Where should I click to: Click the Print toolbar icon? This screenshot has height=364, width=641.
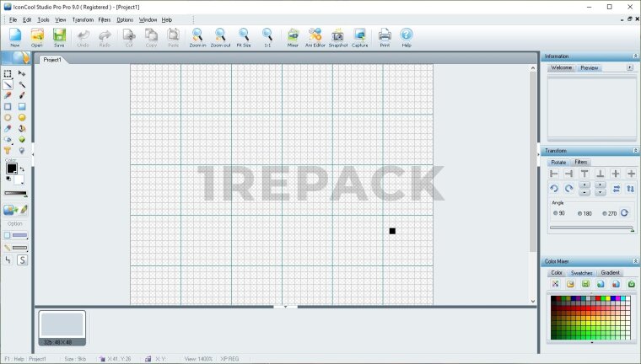coord(385,37)
